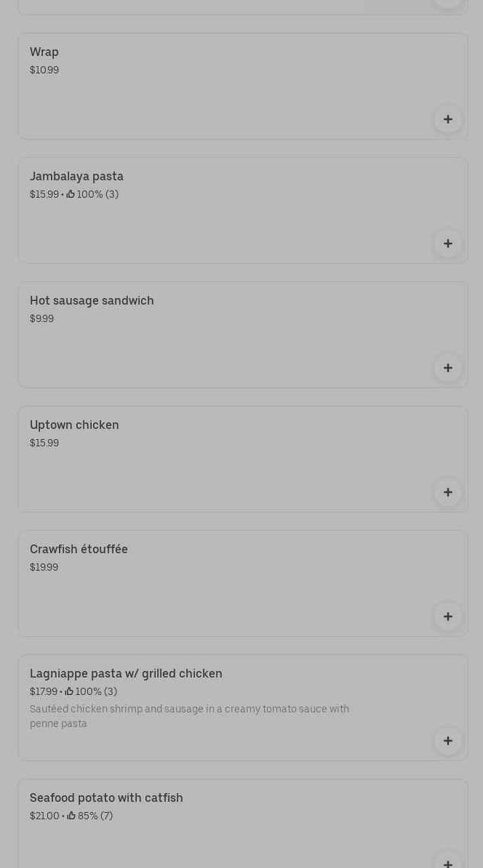Screen dimensions: 483x868
Task: Add Wrap to the cart
Action: (x=447, y=119)
